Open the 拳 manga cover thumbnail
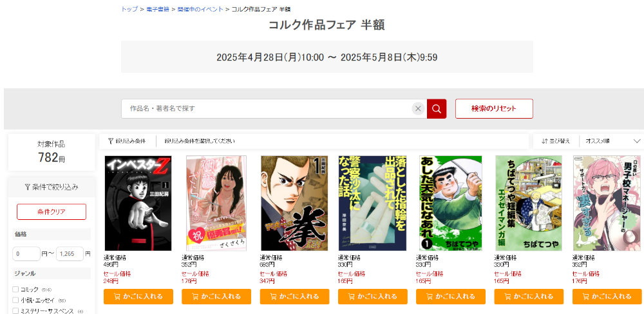The image size is (644, 314). pos(294,203)
